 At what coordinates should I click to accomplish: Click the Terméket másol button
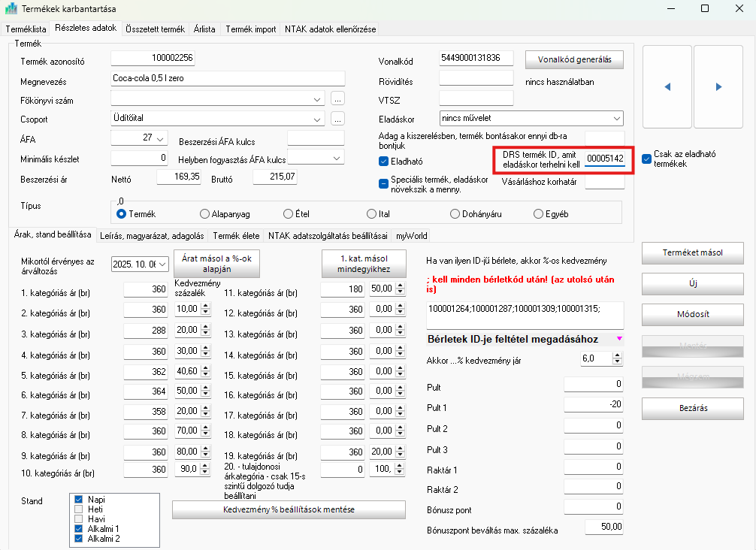click(x=692, y=252)
